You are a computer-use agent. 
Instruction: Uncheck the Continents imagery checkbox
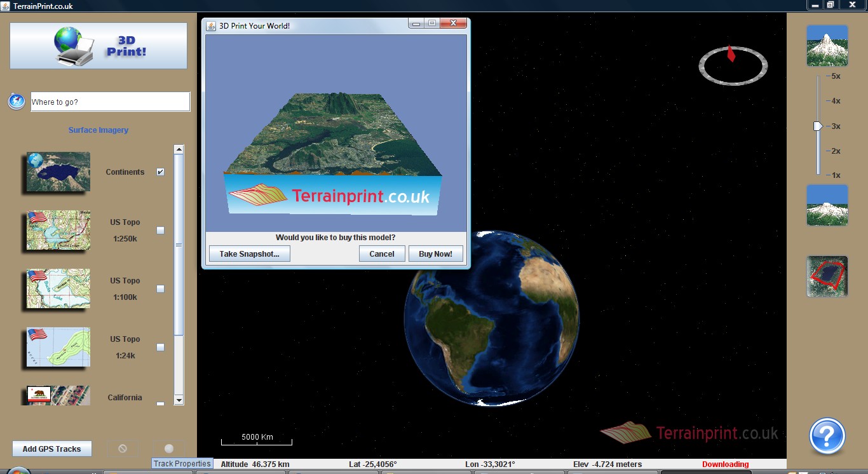tap(160, 172)
